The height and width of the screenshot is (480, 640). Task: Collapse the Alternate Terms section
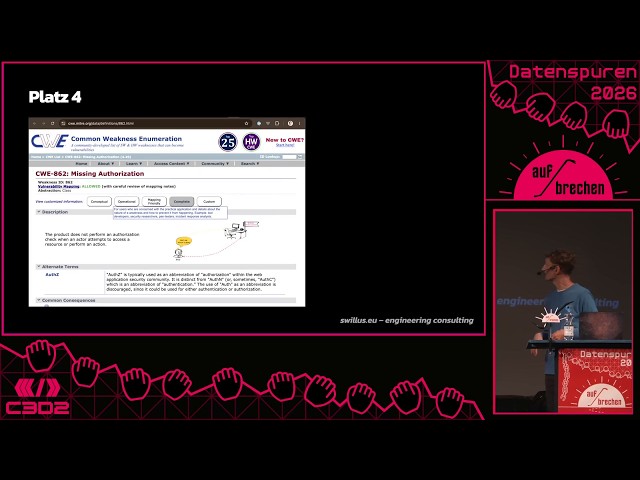tap(39, 267)
